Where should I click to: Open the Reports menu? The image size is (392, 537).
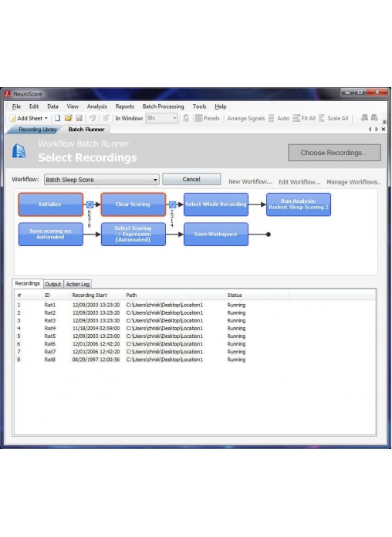tap(124, 106)
